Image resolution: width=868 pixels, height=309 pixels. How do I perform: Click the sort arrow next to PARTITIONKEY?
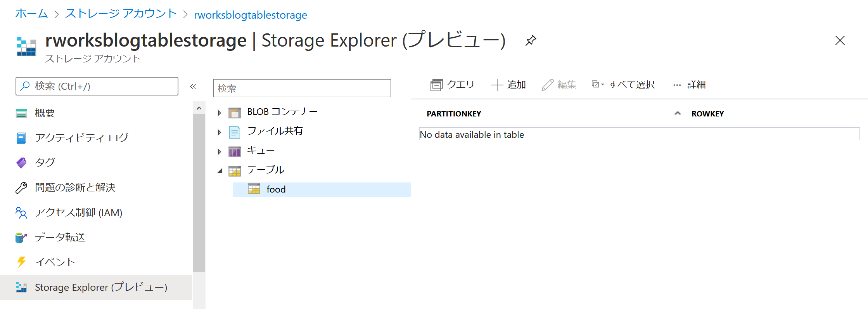[678, 113]
